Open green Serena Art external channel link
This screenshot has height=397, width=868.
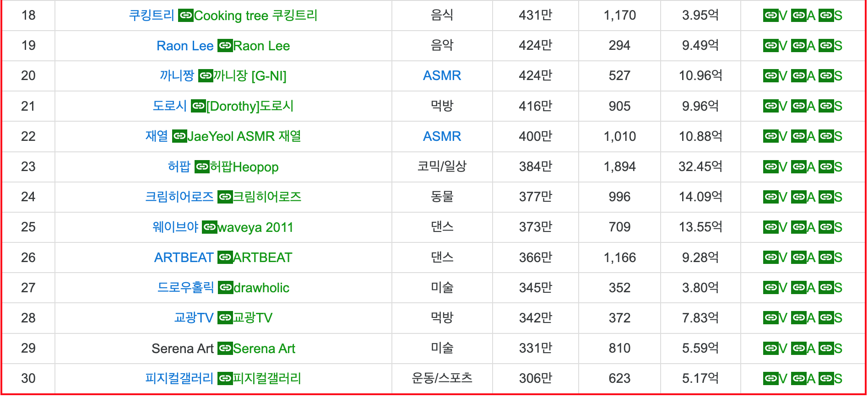coord(256,349)
